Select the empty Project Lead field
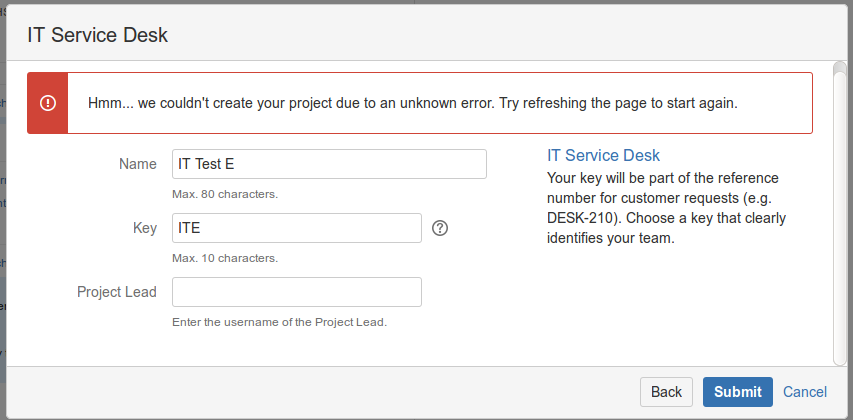Viewport: 853px width, 420px height. coord(296,292)
